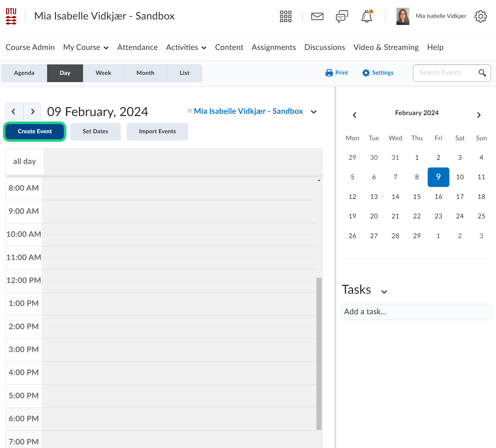
Task: Click the Import Events button
Action: [157, 132]
